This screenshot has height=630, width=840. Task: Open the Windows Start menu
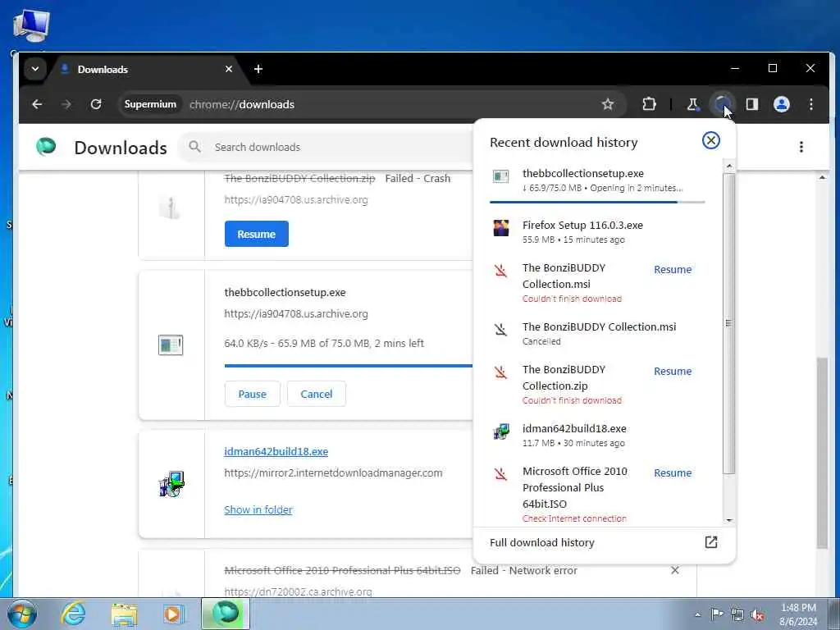(22, 614)
